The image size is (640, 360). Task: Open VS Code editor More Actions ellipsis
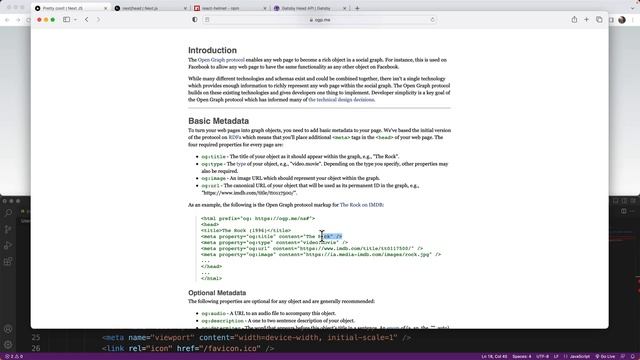[633, 211]
